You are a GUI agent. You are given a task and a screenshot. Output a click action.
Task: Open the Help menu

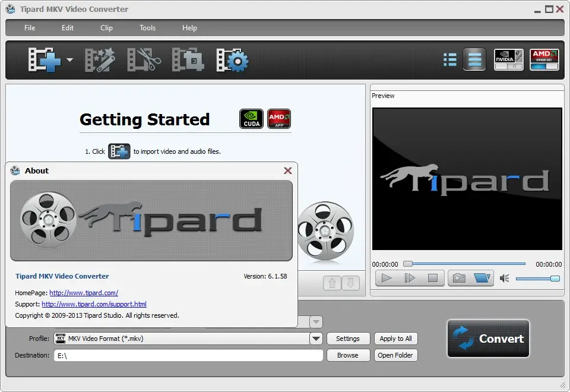[x=189, y=28]
